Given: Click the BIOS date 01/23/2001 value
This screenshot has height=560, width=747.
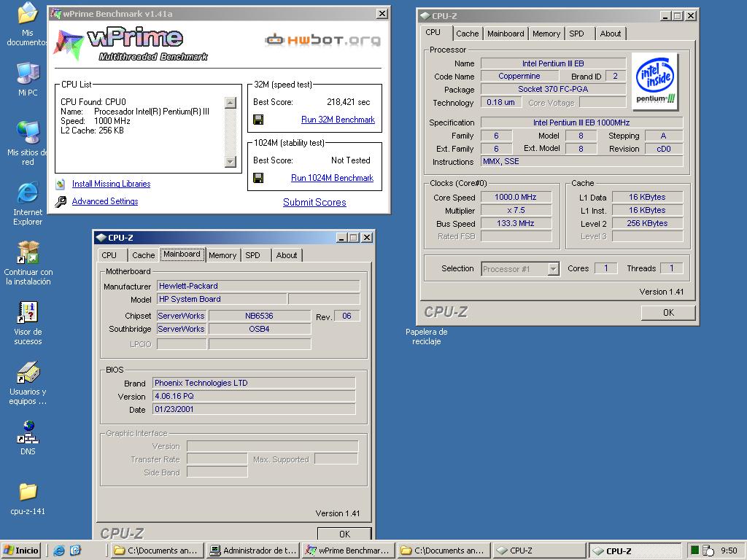Looking at the screenshot, I should pos(254,409).
